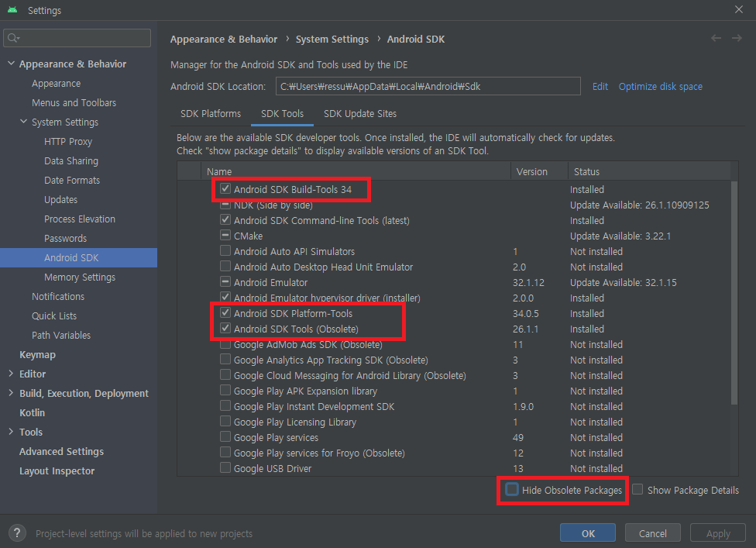756x548 pixels.
Task: Collapse the System Settings node
Action: pyautogui.click(x=23, y=122)
